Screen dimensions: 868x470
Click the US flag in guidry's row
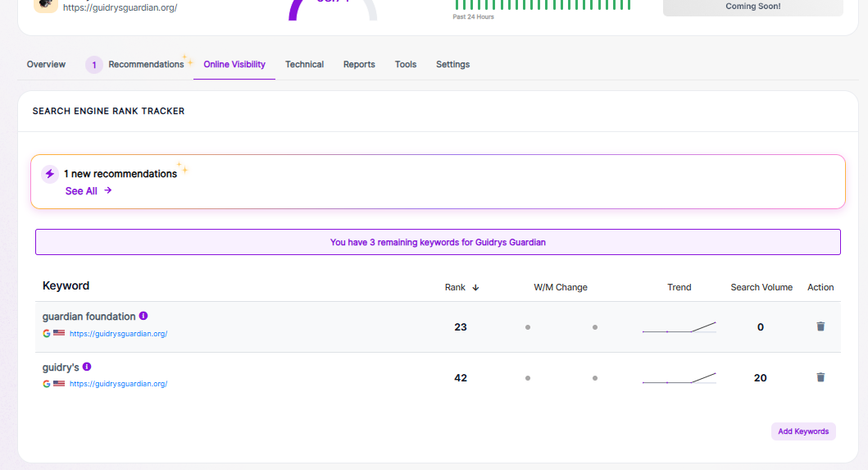coord(59,384)
